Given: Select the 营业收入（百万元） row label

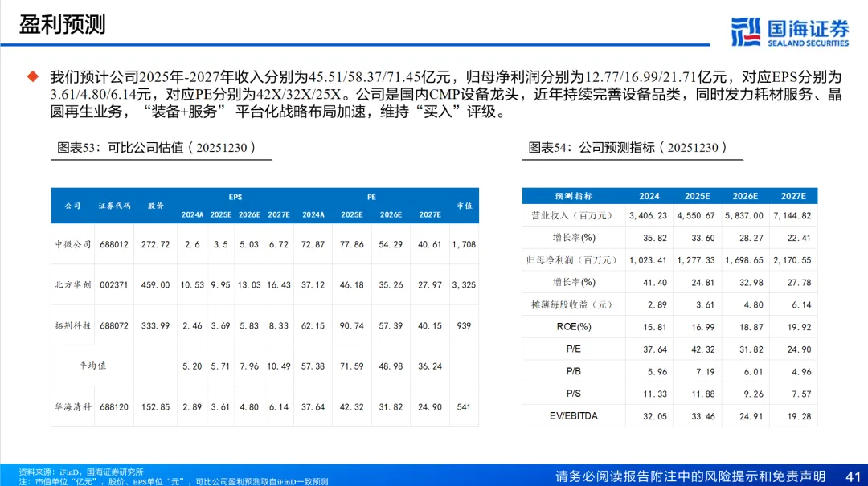Looking at the screenshot, I should [574, 215].
